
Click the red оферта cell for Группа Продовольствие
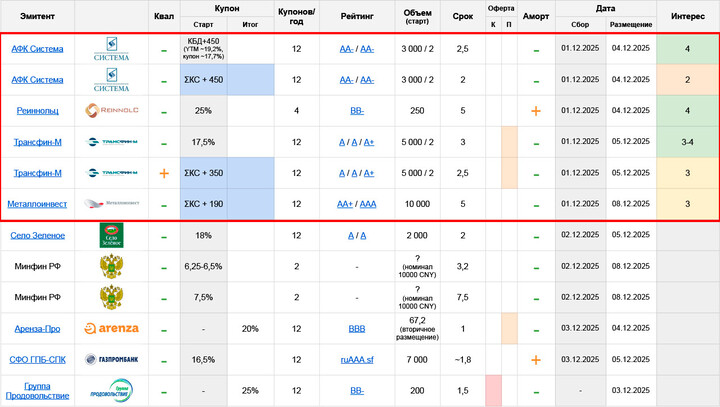point(492,390)
